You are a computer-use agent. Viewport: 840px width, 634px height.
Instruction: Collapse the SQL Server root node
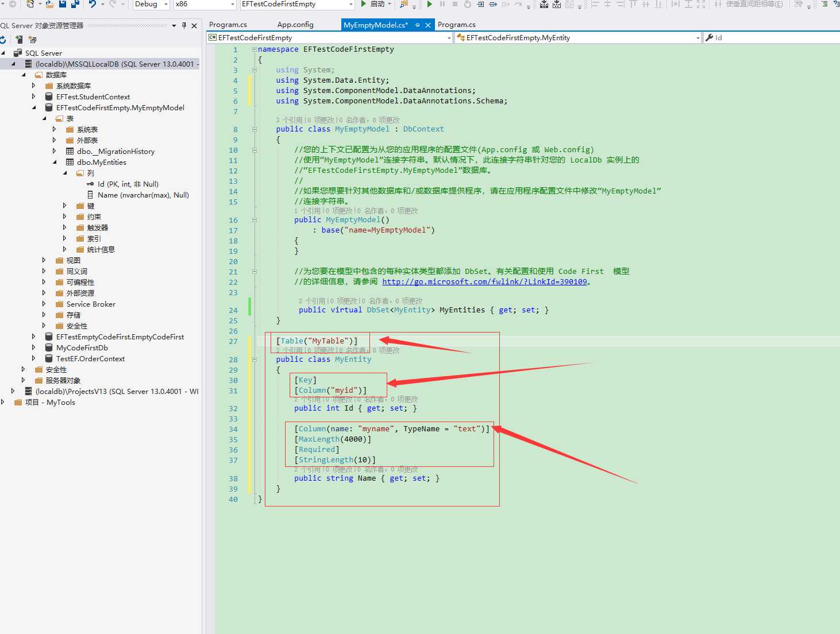(x=3, y=53)
